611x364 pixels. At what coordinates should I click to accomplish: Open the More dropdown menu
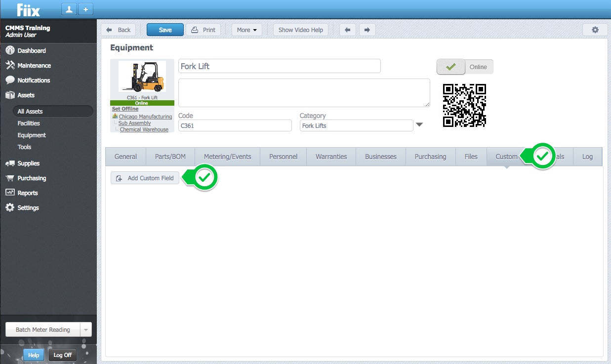(246, 30)
